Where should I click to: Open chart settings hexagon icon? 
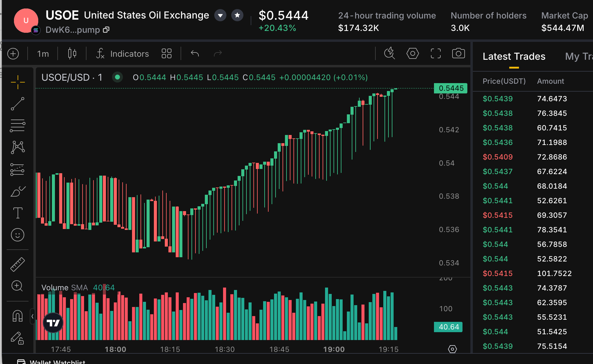click(413, 53)
